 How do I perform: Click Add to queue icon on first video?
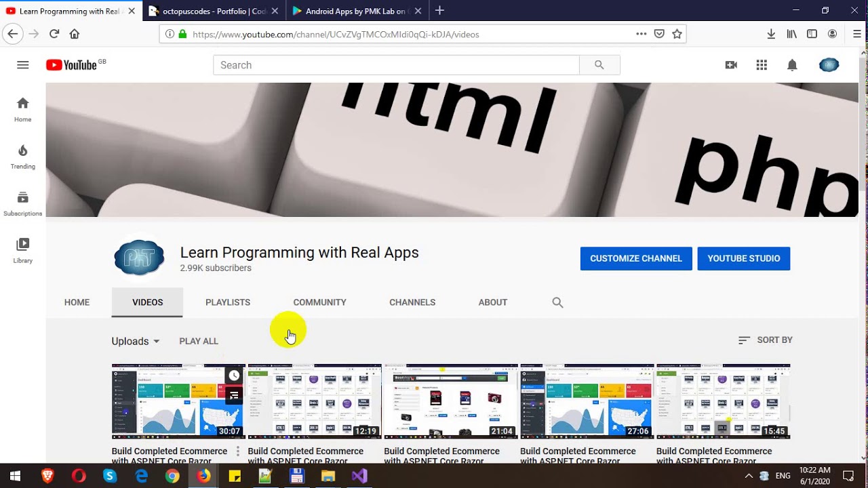pos(234,395)
